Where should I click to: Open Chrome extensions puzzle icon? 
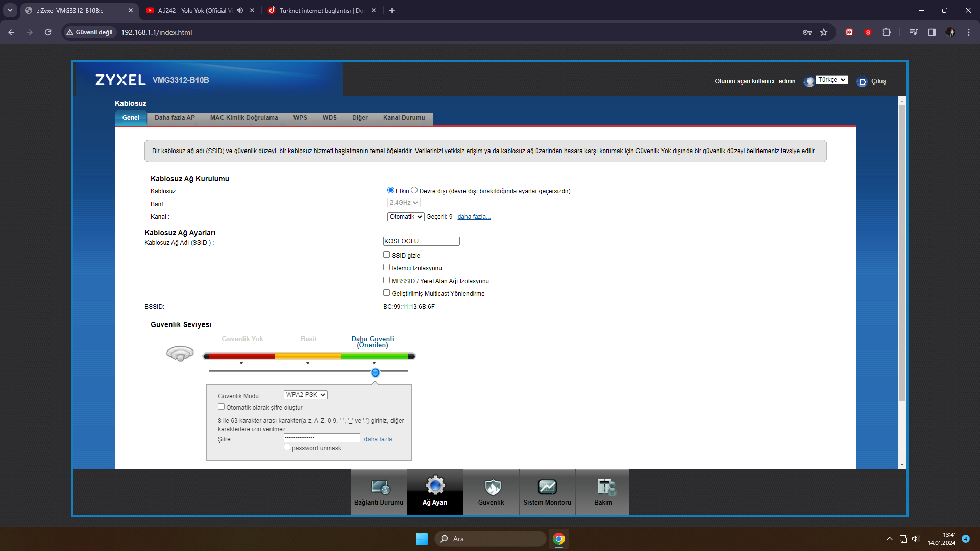[886, 32]
